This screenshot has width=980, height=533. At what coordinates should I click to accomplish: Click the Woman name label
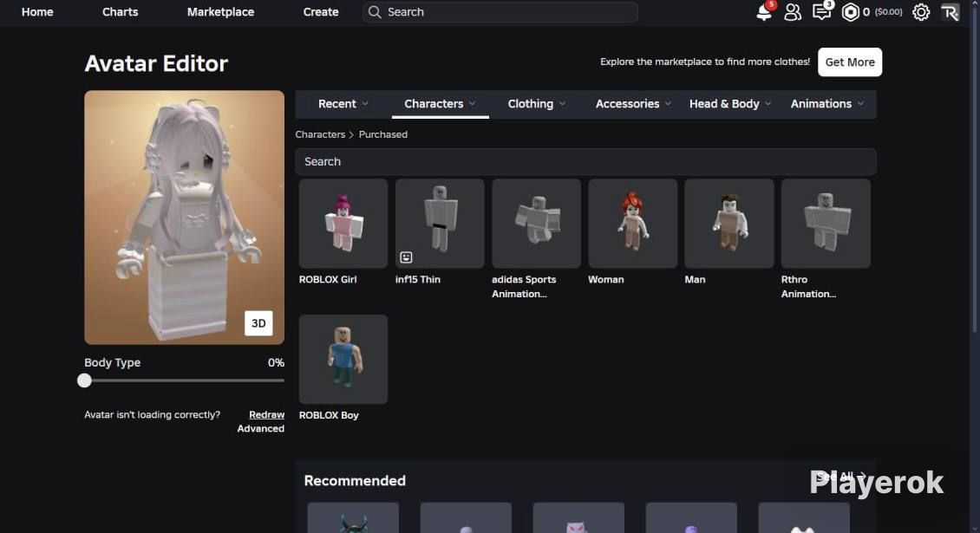[x=605, y=279]
